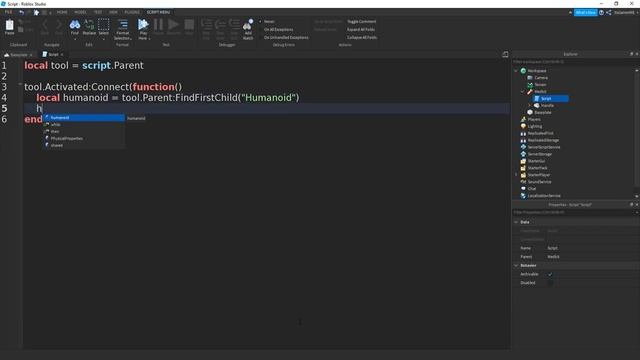Click the Toggle Comment button

[x=362, y=22]
